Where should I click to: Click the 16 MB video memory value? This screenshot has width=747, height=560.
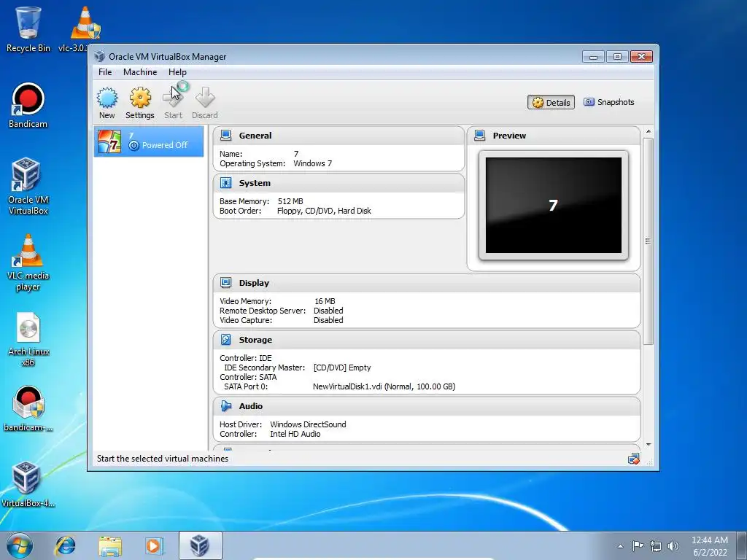325,301
